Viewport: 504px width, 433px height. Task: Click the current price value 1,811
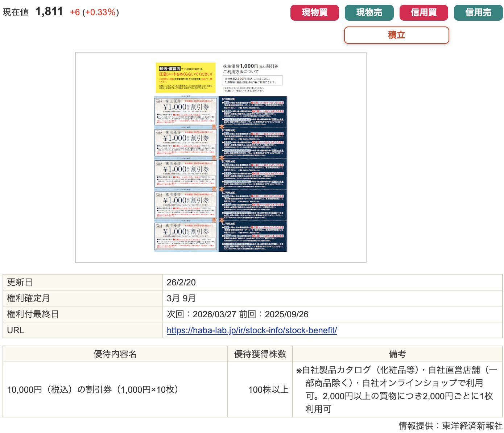(49, 12)
